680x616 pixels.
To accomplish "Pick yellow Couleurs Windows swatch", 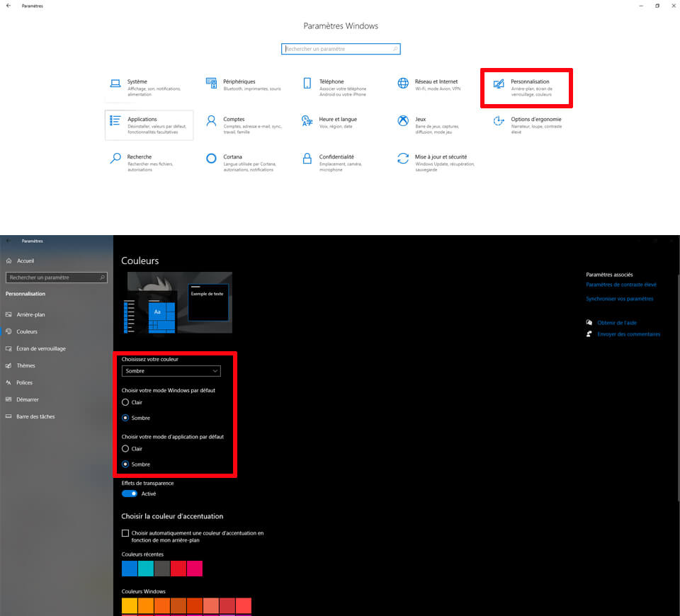I will click(x=129, y=605).
